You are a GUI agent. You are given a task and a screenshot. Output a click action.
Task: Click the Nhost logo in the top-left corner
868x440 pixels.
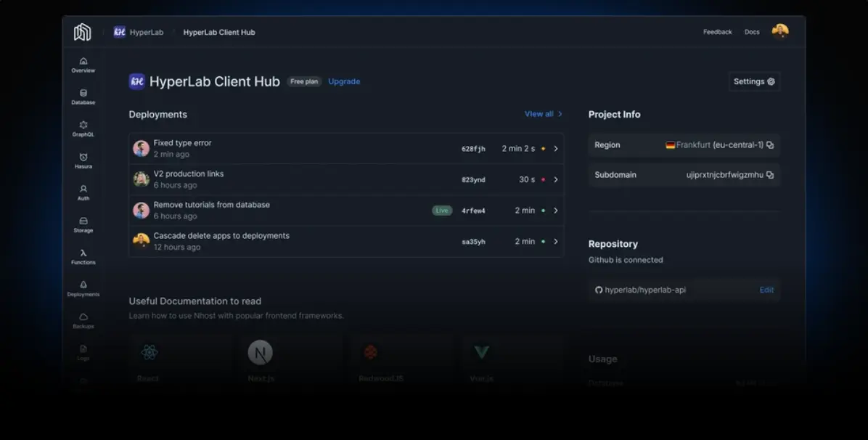[x=83, y=32]
